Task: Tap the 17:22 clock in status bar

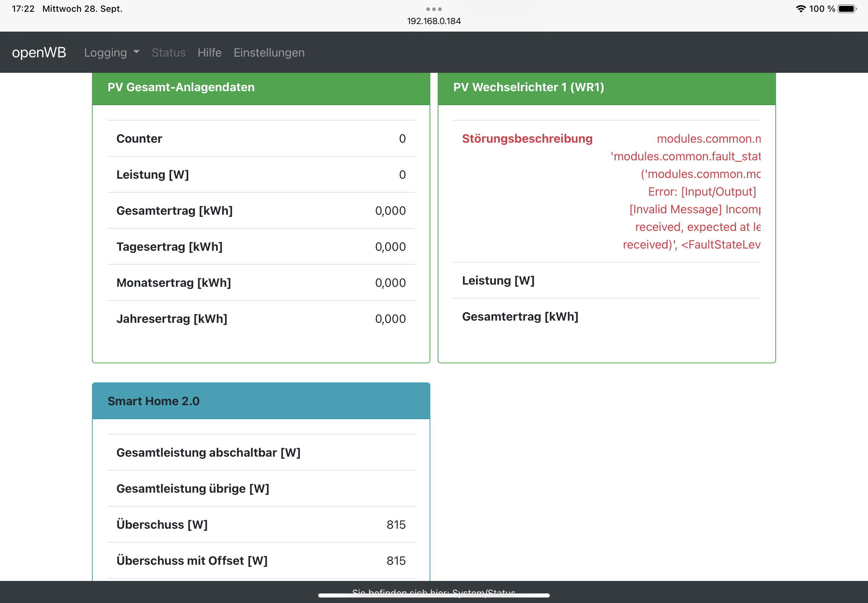Action: [x=23, y=9]
